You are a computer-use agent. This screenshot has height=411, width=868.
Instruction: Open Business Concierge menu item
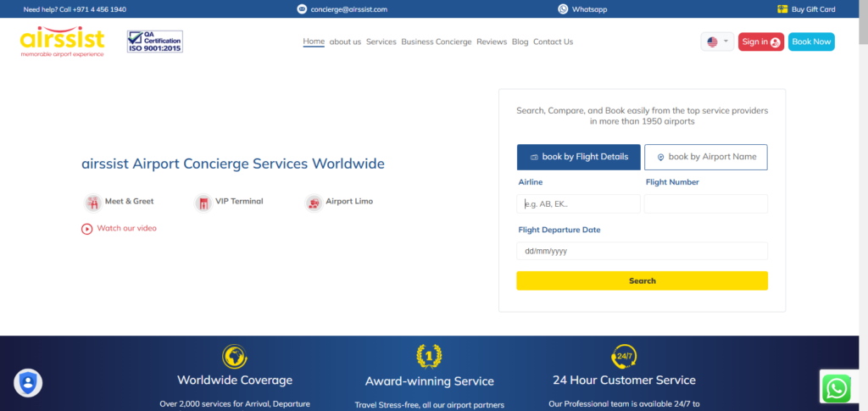pos(437,42)
